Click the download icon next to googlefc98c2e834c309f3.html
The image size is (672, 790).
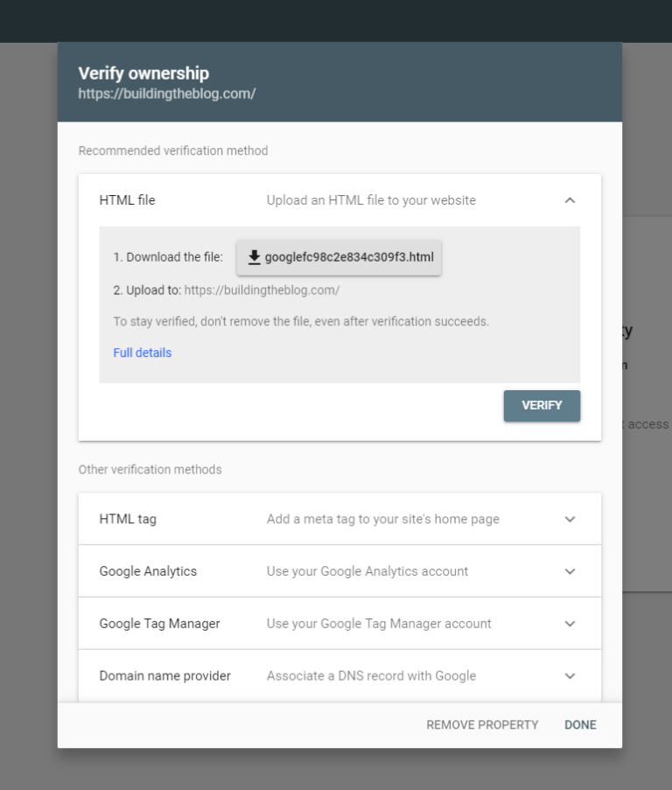click(x=254, y=256)
